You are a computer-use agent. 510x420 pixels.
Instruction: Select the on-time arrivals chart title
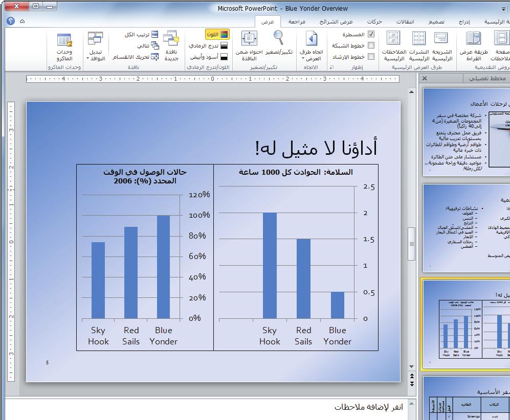[145, 176]
